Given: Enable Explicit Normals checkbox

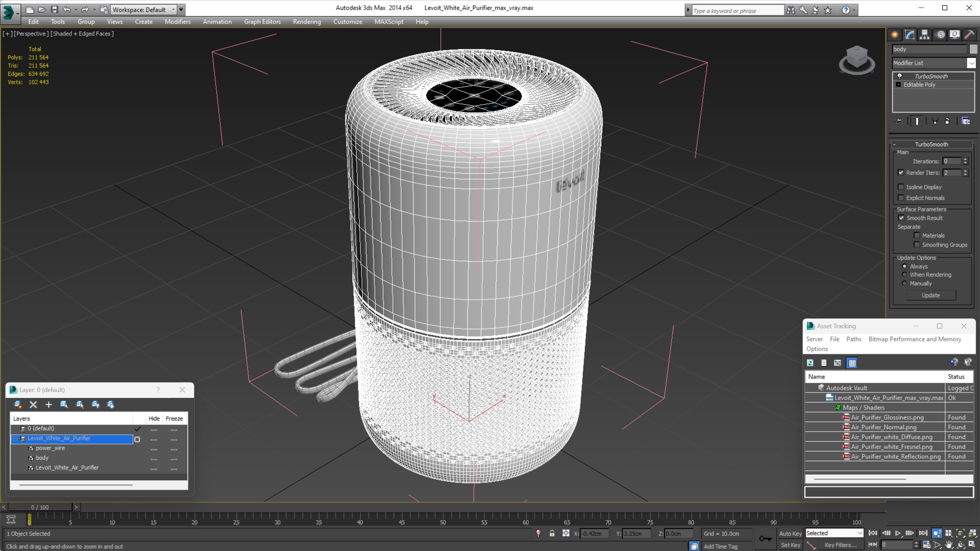Looking at the screenshot, I should pyautogui.click(x=901, y=197).
